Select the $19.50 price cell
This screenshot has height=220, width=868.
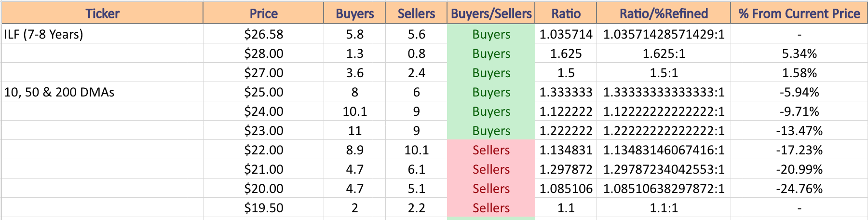[263, 207]
